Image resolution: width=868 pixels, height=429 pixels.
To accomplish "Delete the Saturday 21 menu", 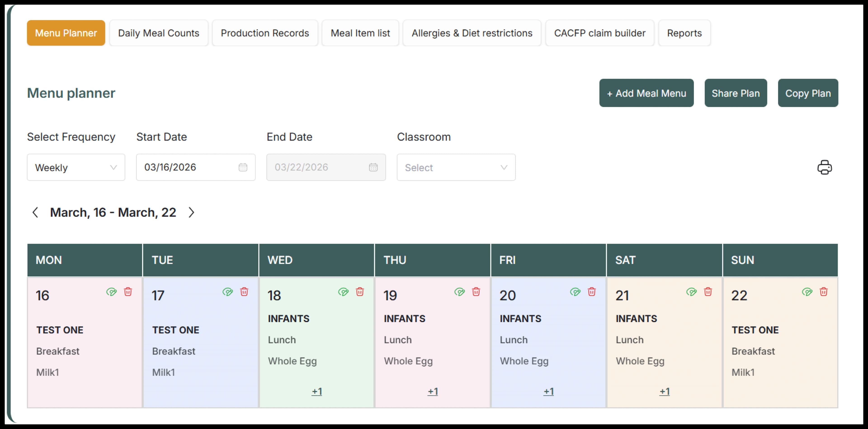I will (x=708, y=292).
